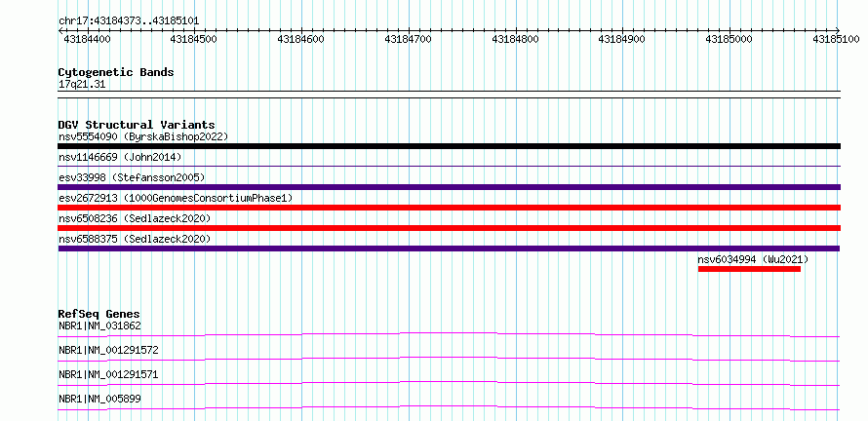Click ruler tick label 43185000
This screenshot has height=421, width=868.
(x=730, y=39)
